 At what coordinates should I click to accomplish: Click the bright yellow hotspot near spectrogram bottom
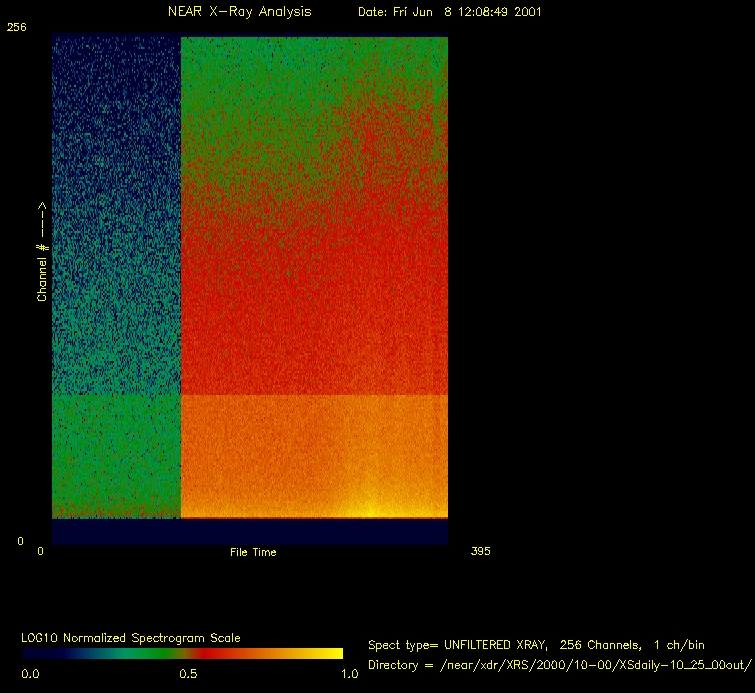point(371,510)
